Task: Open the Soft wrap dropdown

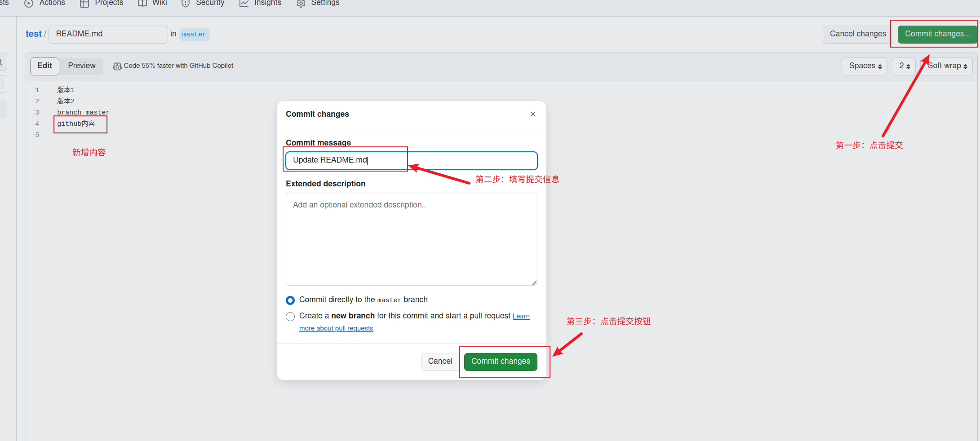Action: tap(947, 66)
